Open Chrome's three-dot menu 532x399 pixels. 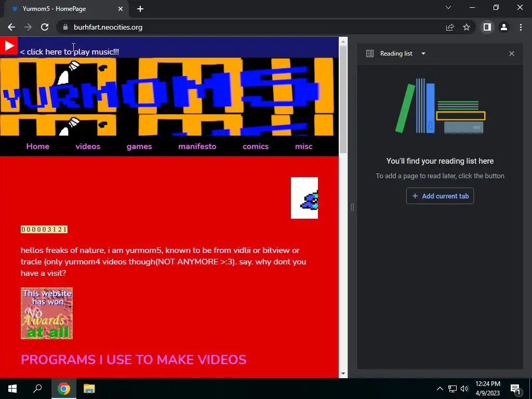point(521,27)
